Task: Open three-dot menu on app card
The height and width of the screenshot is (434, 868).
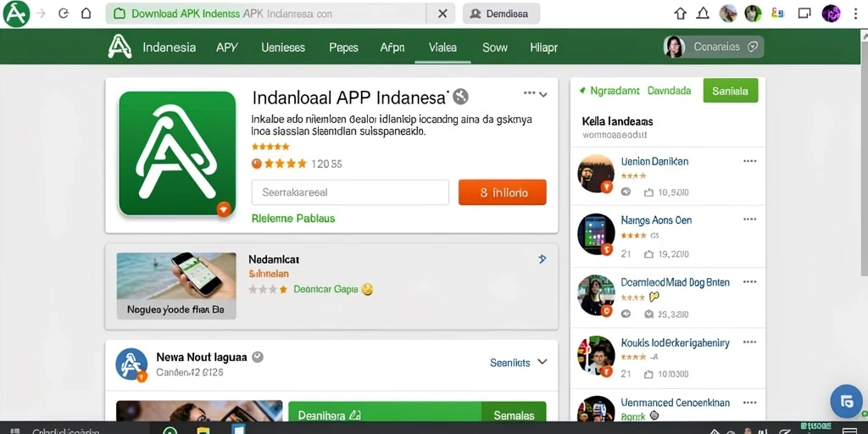Action: tap(529, 93)
